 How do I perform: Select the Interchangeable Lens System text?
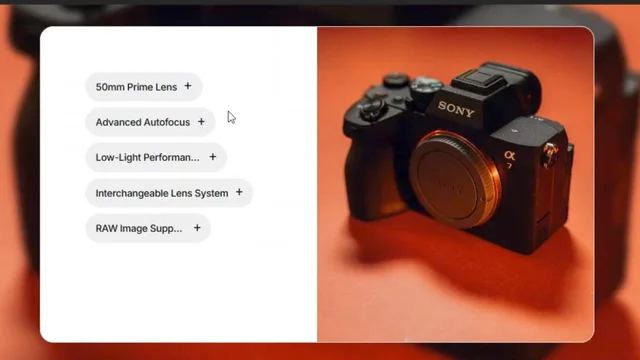pos(162,193)
